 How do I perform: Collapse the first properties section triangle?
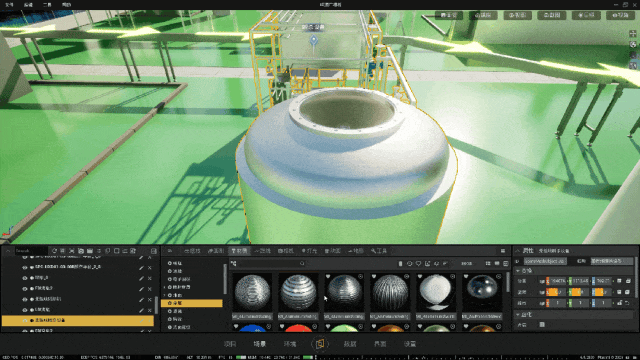(x=518, y=271)
